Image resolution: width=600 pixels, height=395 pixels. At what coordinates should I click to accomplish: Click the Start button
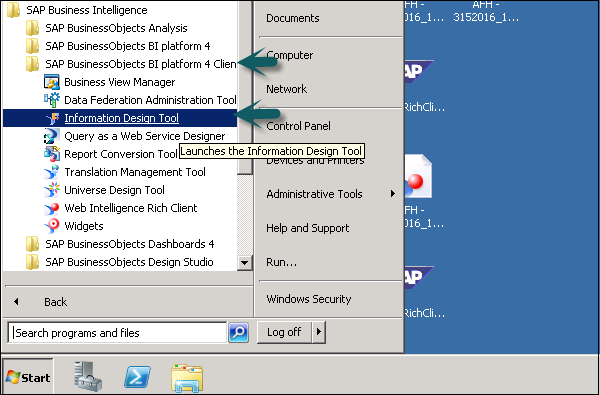28,378
